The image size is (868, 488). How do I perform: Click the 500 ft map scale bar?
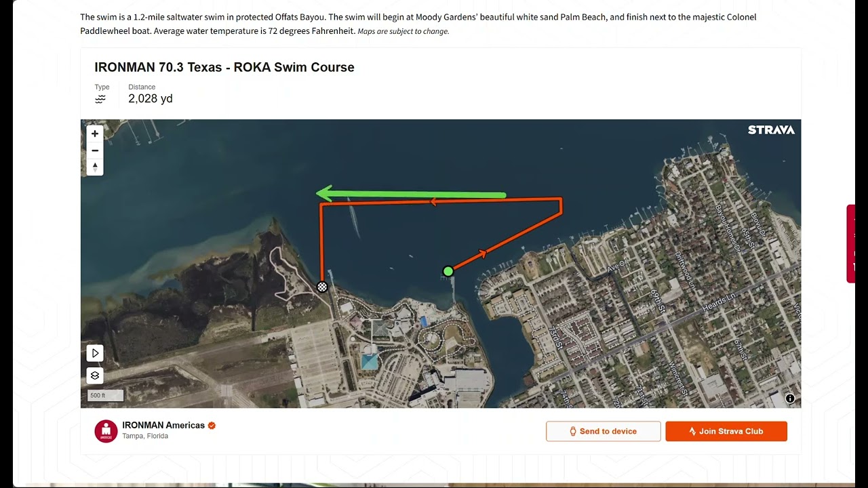[x=106, y=395]
